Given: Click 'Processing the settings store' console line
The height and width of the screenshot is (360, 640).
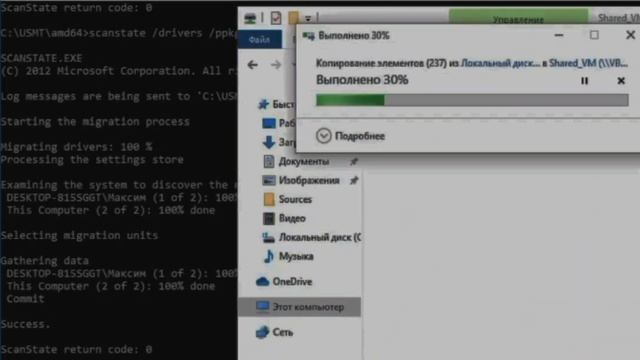Looking at the screenshot, I should click(x=92, y=159).
